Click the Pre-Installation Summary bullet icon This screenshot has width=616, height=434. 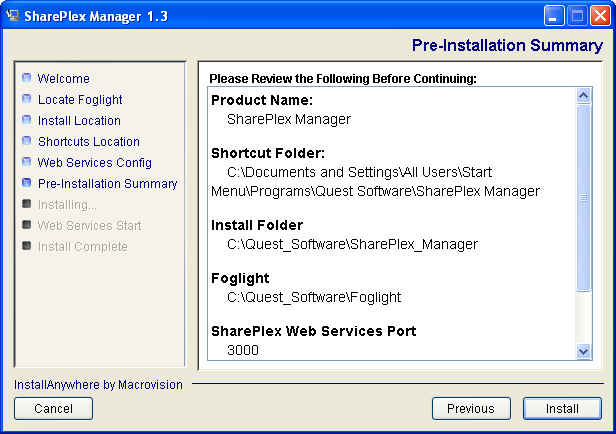coord(27,184)
